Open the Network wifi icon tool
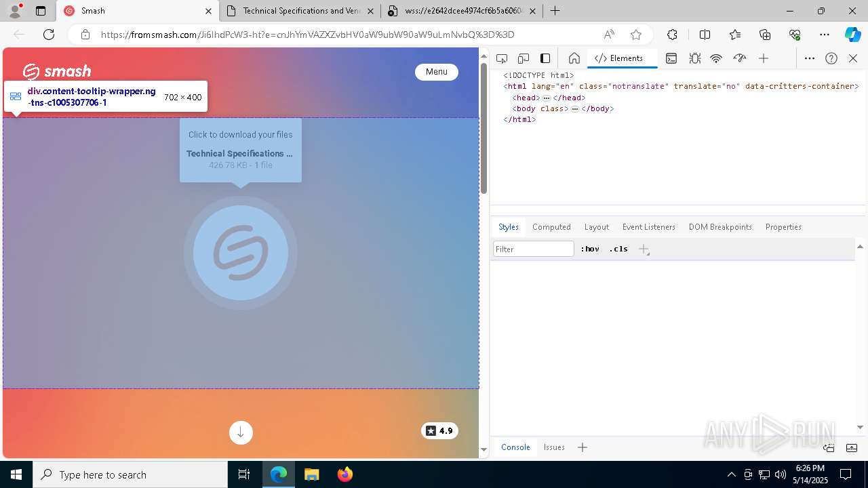Image resolution: width=868 pixels, height=488 pixels. pyautogui.click(x=716, y=58)
